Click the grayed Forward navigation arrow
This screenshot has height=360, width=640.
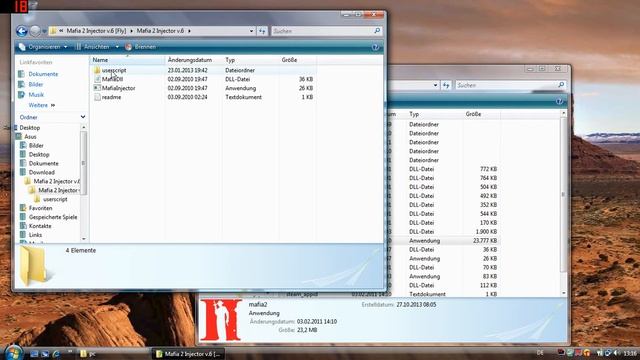point(35,31)
